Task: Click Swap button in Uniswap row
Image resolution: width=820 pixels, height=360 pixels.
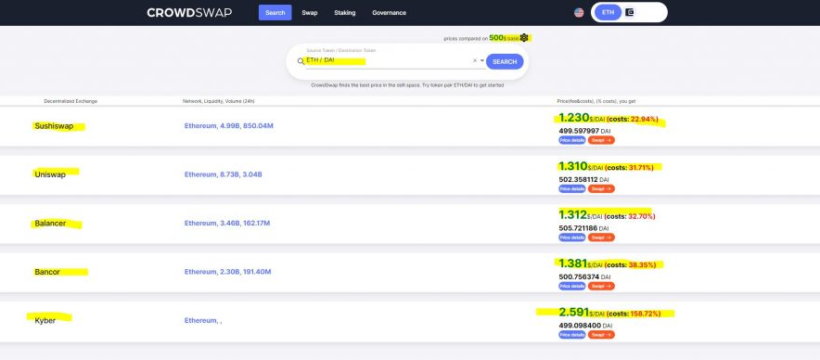Action: coord(601,189)
